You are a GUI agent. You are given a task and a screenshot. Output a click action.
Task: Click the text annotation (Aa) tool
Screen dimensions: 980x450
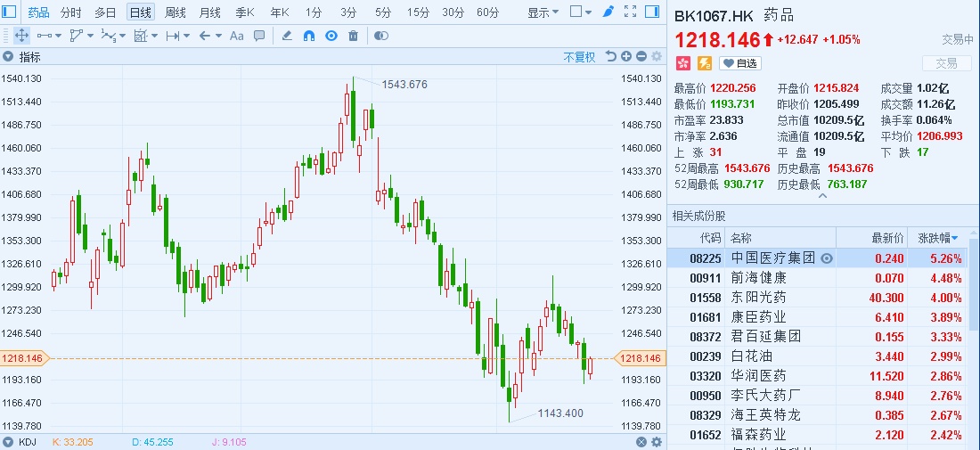[x=236, y=36]
